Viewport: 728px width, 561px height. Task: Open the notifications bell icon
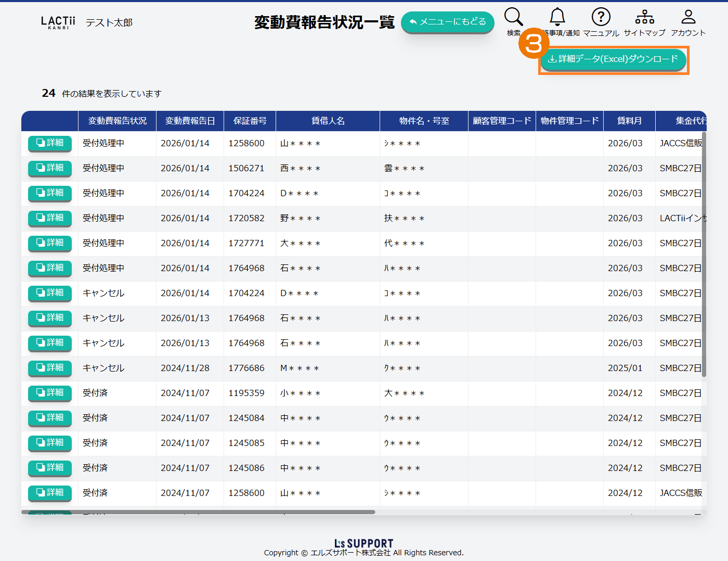coord(557,17)
